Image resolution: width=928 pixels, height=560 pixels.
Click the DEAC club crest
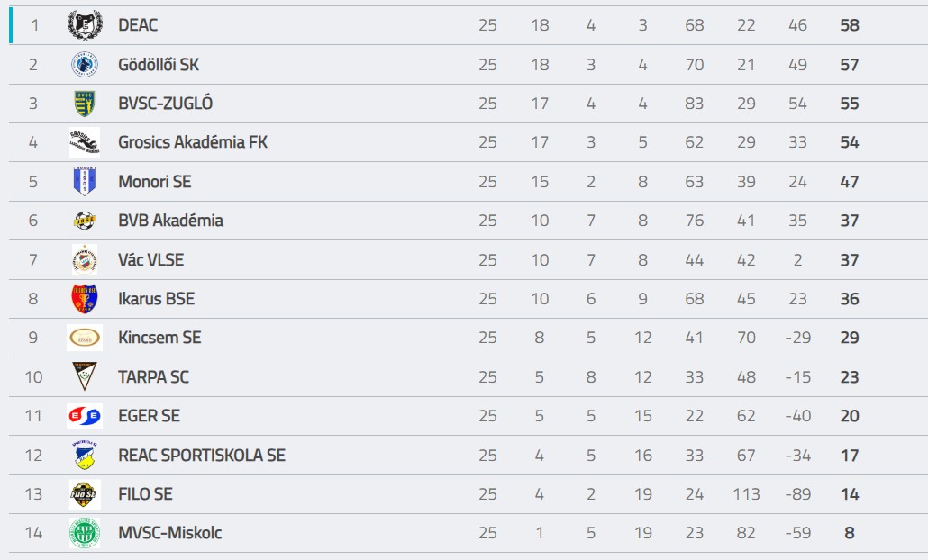point(85,25)
